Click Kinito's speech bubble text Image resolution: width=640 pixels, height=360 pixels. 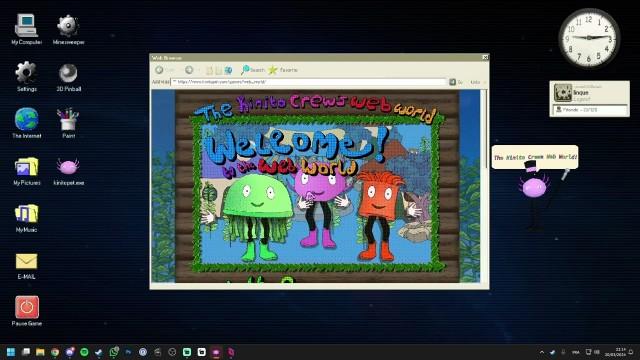[x=535, y=157]
